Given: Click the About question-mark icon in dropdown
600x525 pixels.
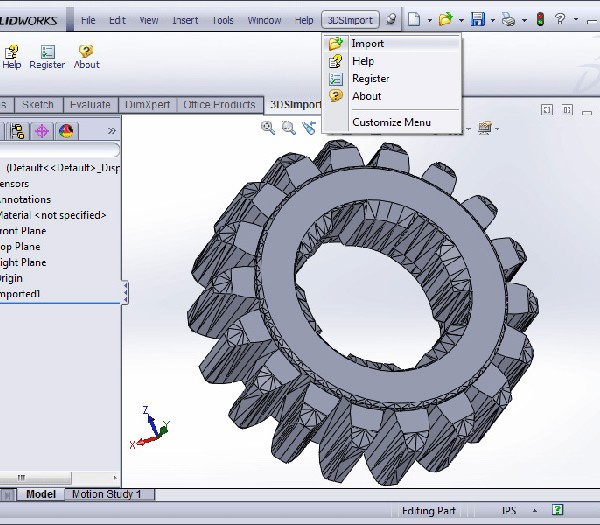Looking at the screenshot, I should (x=336, y=96).
